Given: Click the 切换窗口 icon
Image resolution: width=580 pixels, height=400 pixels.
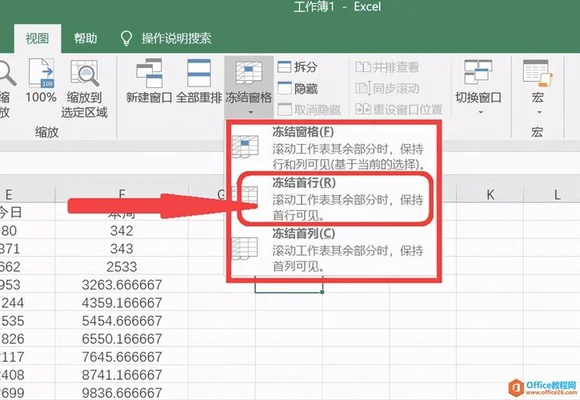Looking at the screenshot, I should (478, 72).
